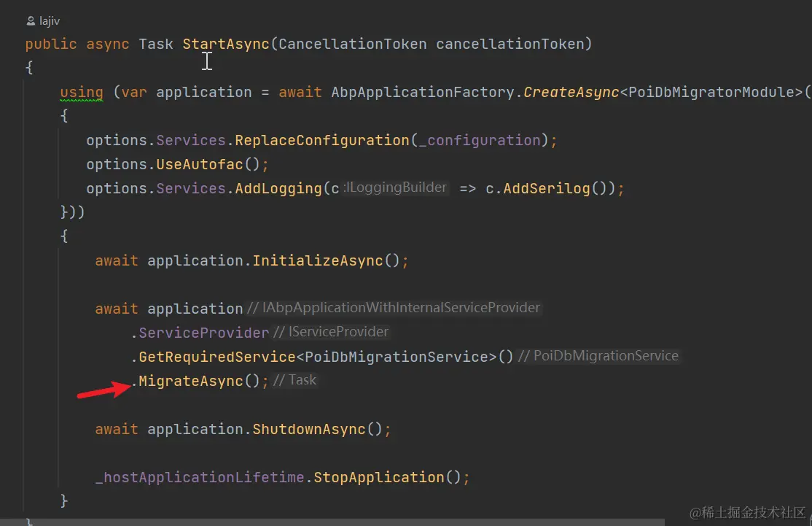Click AbpApplicationFactory class name
Image resolution: width=812 pixels, height=526 pixels.
[x=423, y=92]
